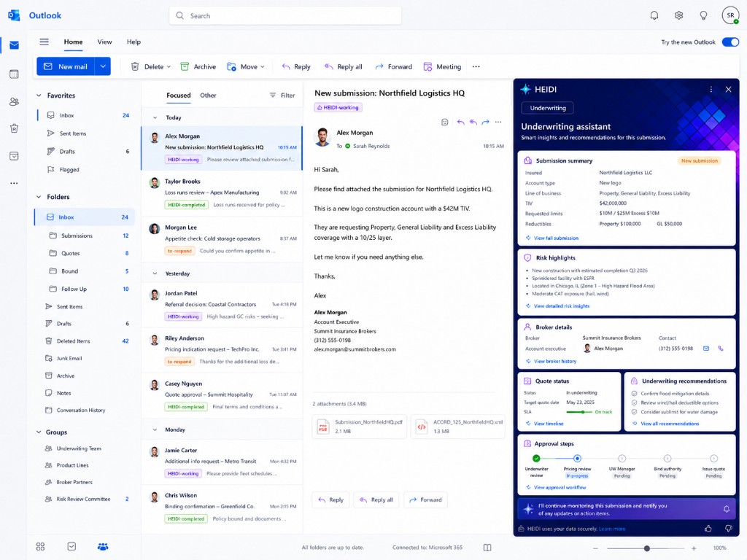Click the lightbulb tips icon

703,15
